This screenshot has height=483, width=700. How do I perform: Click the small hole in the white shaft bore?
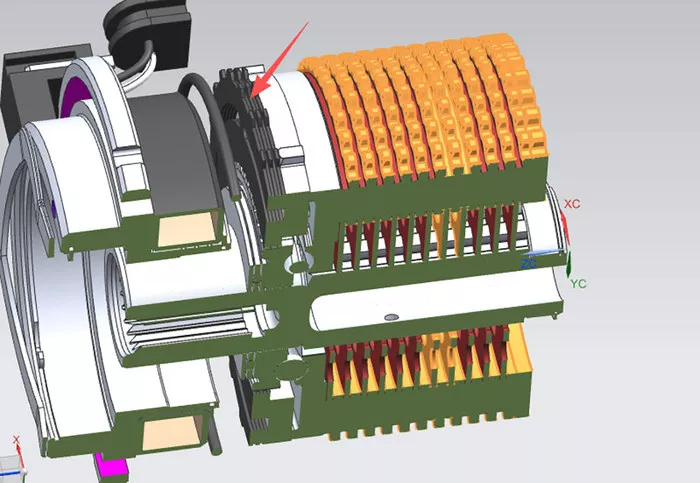[392, 317]
